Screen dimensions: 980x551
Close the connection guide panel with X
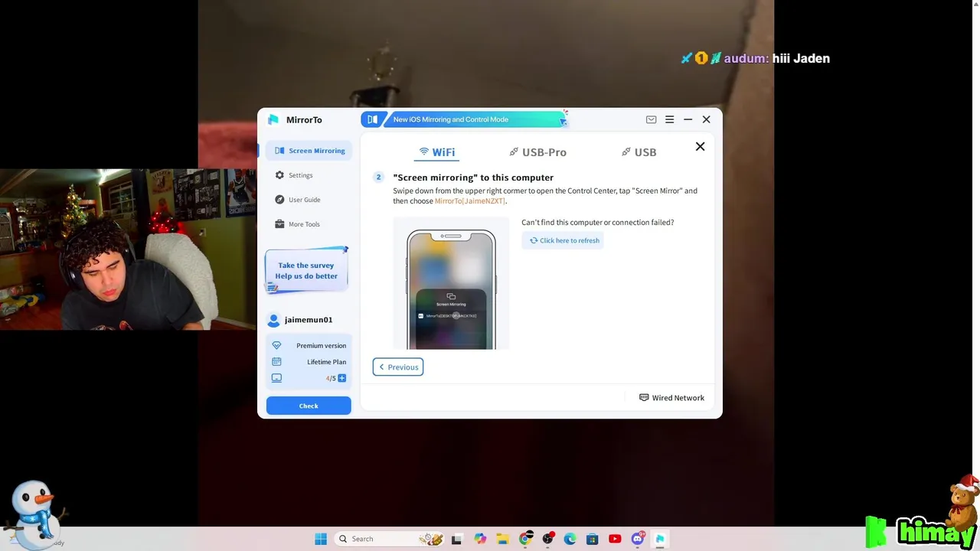700,146
